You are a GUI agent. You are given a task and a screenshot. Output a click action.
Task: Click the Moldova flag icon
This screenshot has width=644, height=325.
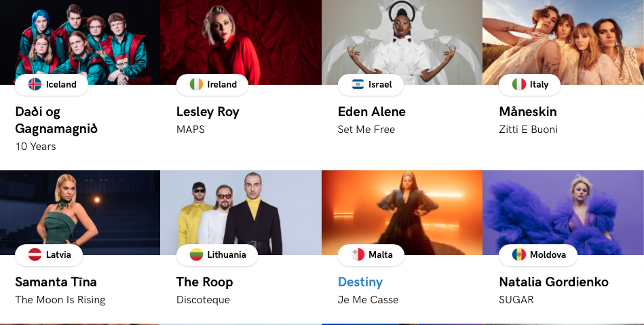coord(518,254)
